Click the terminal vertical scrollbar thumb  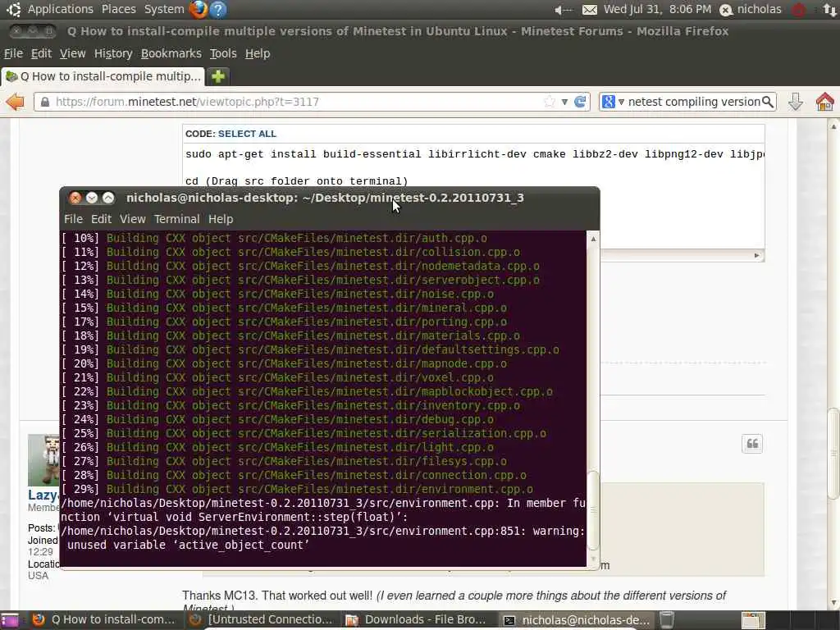[593, 510]
